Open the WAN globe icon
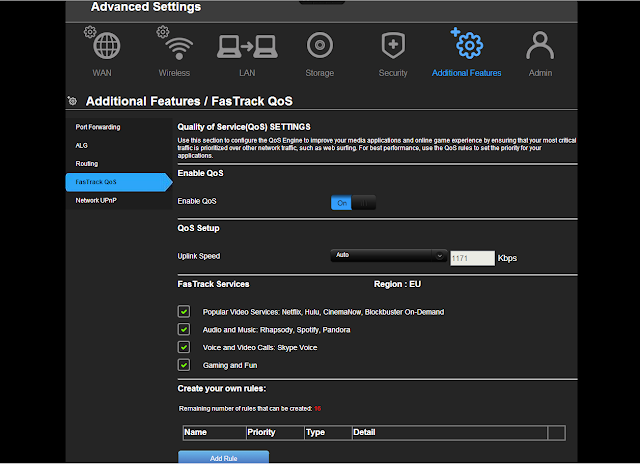The image size is (640, 464). click(x=107, y=47)
